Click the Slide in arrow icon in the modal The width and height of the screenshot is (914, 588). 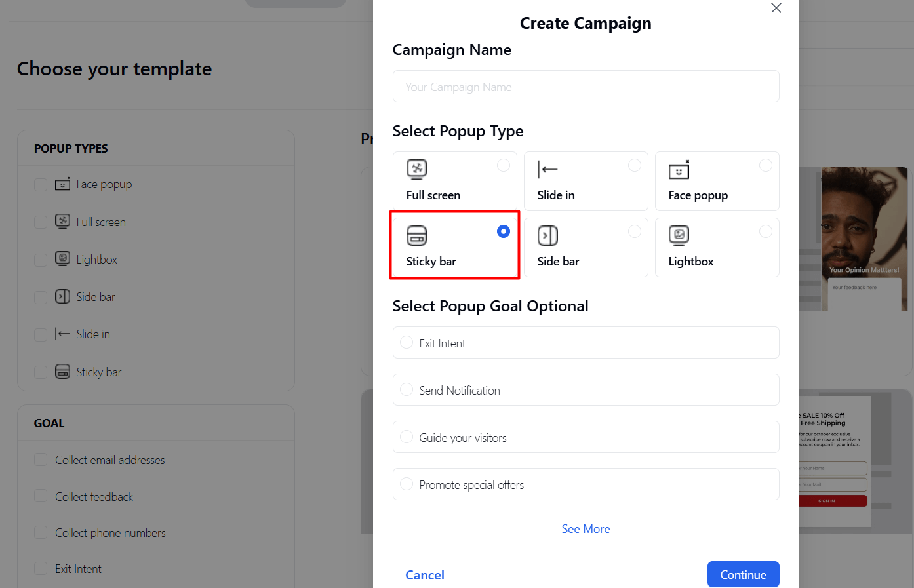pos(547,169)
